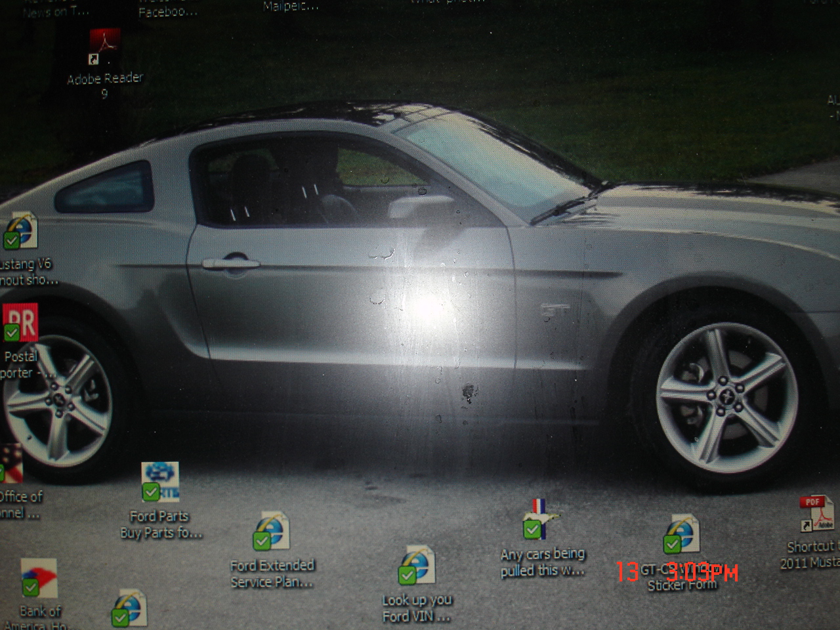
Task: Click the car door handle on the wallpaper
Action: tap(230, 263)
